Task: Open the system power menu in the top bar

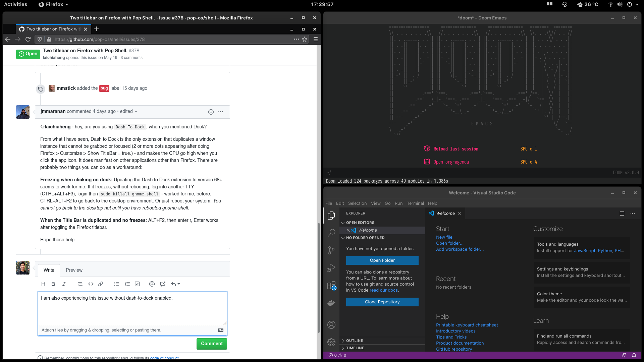Action: tap(633, 4)
